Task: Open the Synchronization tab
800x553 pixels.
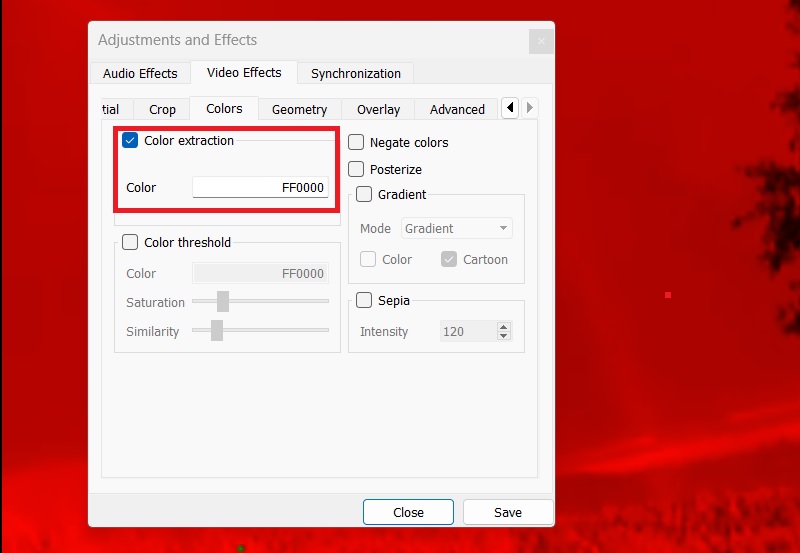Action: click(356, 73)
